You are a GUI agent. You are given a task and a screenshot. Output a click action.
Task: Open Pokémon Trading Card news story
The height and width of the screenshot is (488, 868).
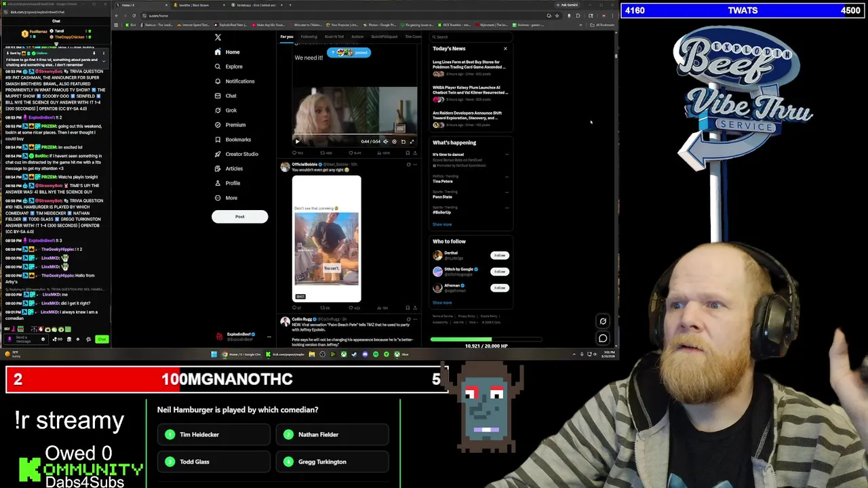pyautogui.click(x=470, y=67)
